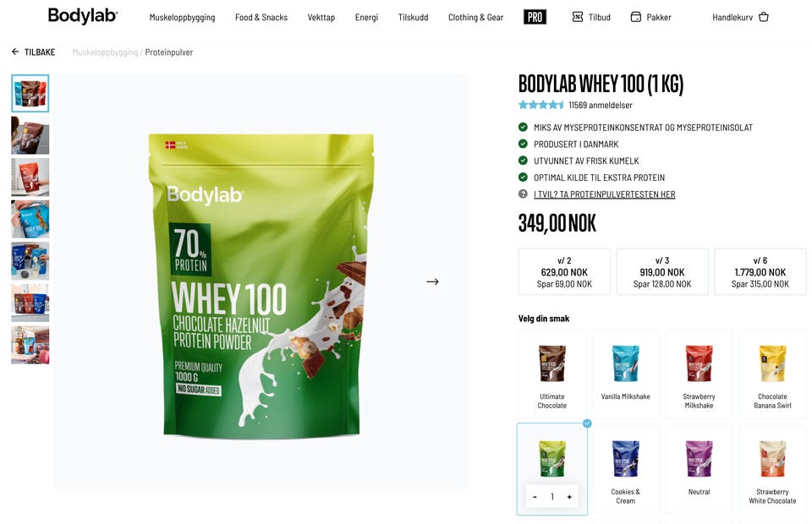Select the Ultimate Chocolate flavor
This screenshot has height=524, width=812.
(552, 374)
